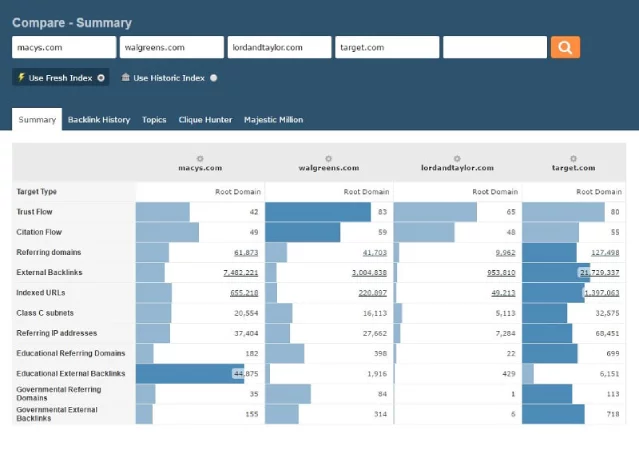The height and width of the screenshot is (454, 639).
Task: Click target.com Governmental External Backlinks value 718
Action: tap(613, 414)
